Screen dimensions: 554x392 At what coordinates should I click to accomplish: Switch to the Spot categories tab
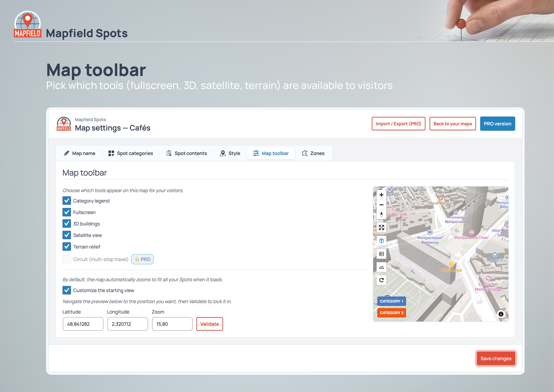point(131,153)
